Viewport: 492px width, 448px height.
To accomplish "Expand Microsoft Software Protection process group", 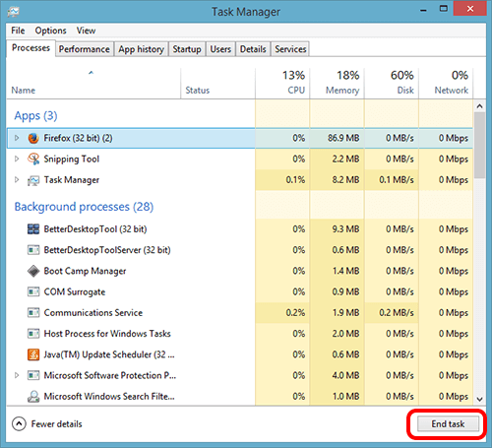I will [17, 375].
